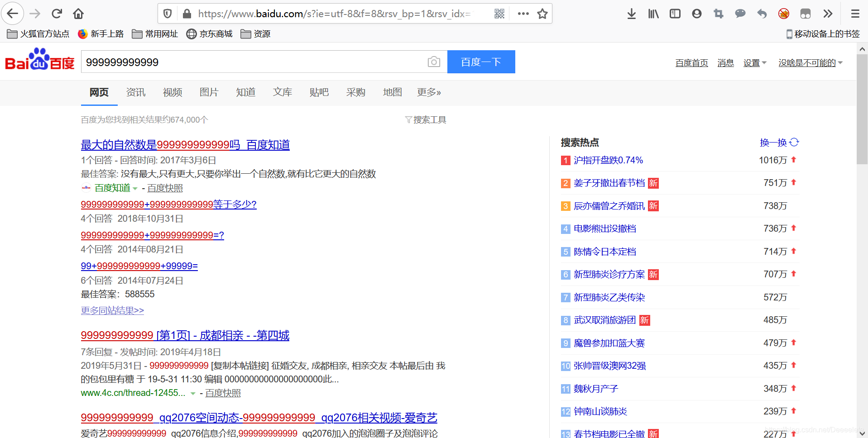868x438 pixels.
Task: Expand the toolbar overflow double-arrow
Action: (x=828, y=14)
